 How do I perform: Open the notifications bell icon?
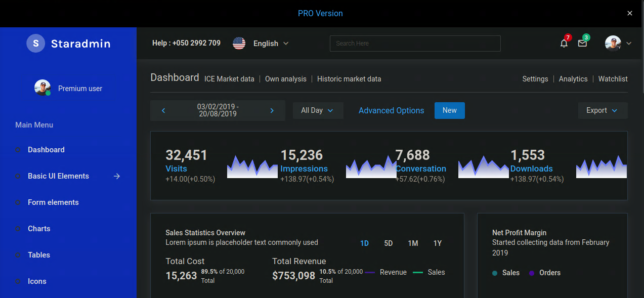(564, 44)
